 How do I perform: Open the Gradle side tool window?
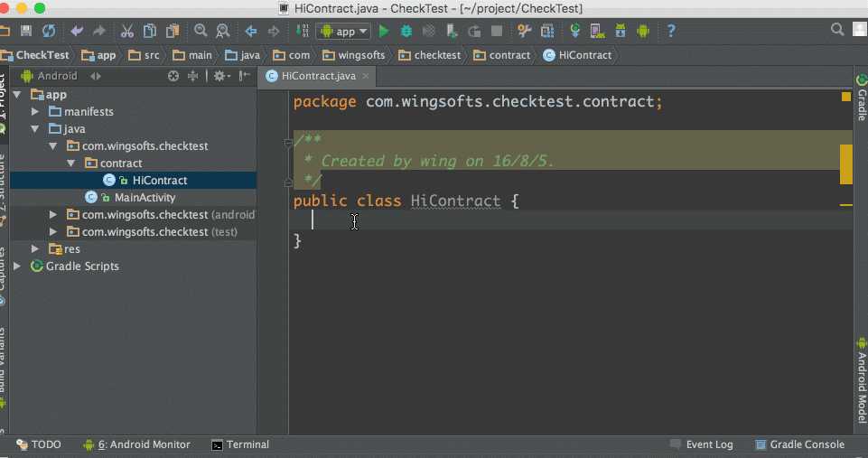[862, 98]
